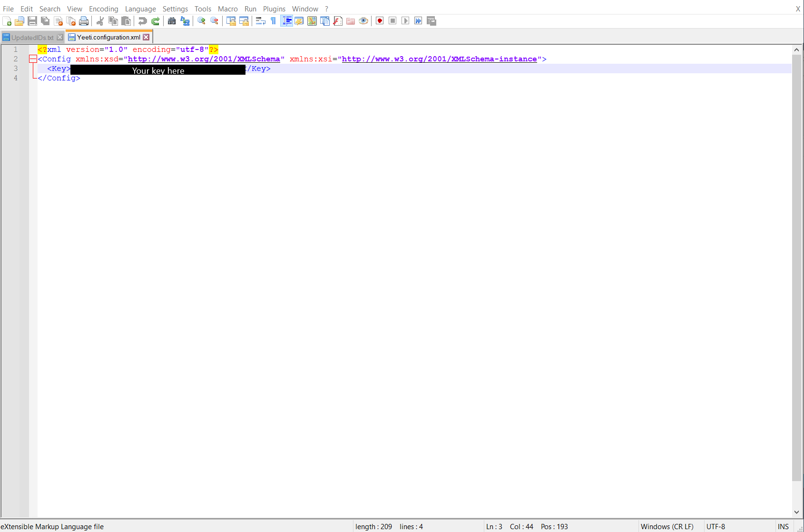Switch to the UpdatedIDs.txt tab
804x532 pixels.
(x=32, y=37)
